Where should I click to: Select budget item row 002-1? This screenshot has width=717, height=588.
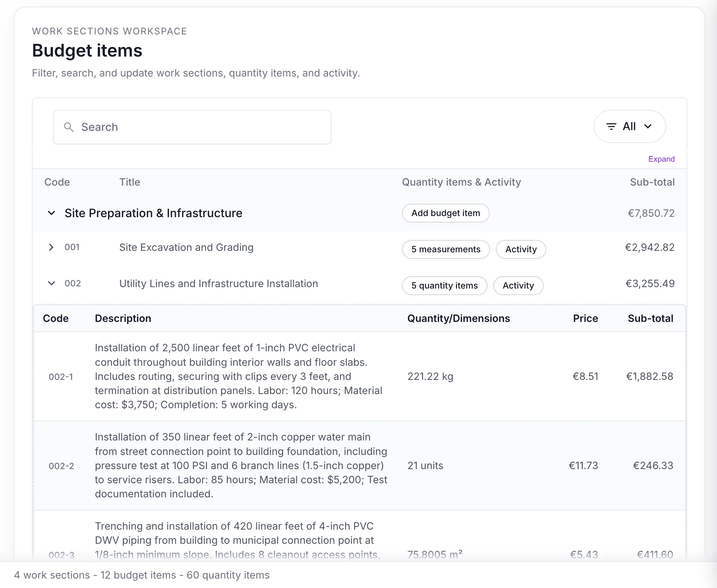click(x=239, y=376)
